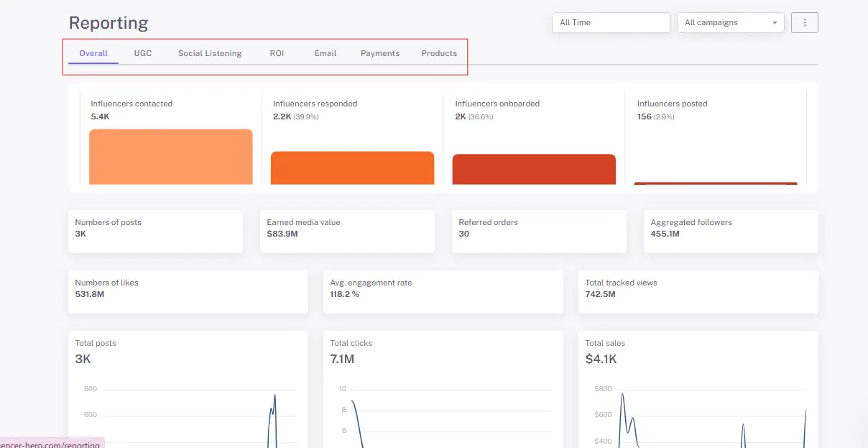Viewport: 868px width, 448px height.
Task: Click the Influencers responded funnel bar
Action: tap(352, 168)
